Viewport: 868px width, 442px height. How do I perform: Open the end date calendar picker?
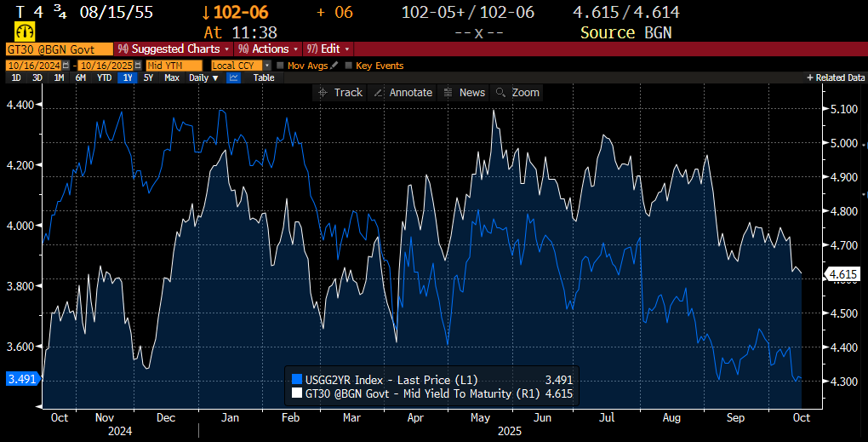click(x=140, y=66)
